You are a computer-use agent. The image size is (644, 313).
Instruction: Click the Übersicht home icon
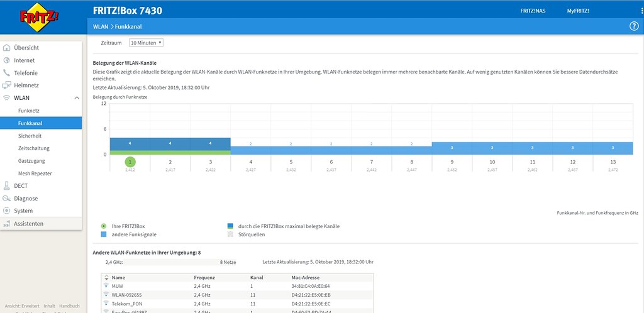(7, 48)
